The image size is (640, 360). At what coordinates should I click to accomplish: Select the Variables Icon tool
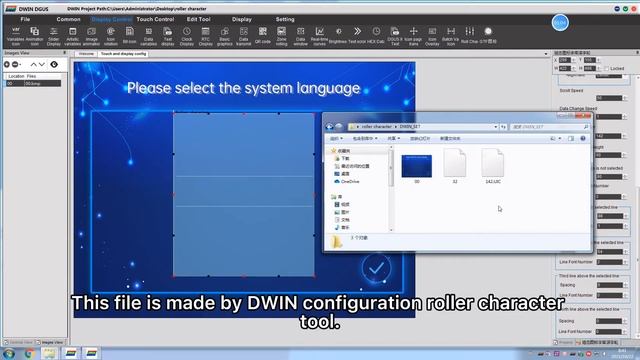[x=16, y=36]
